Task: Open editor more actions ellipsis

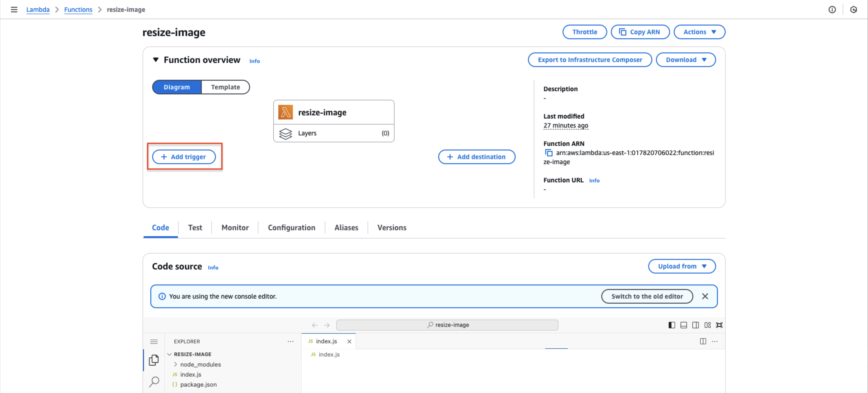Action: (x=715, y=341)
